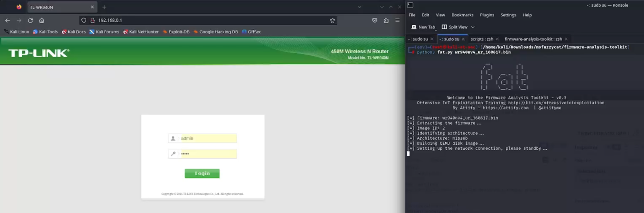644x213 pixels.
Task: Open the Konsole Edit menu
Action: 426,15
